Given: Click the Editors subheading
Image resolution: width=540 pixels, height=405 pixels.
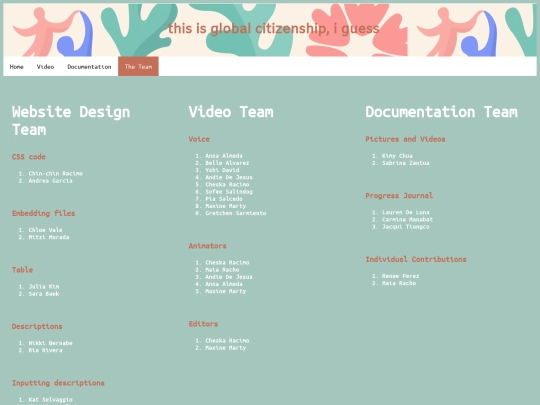Looking at the screenshot, I should (203, 324).
